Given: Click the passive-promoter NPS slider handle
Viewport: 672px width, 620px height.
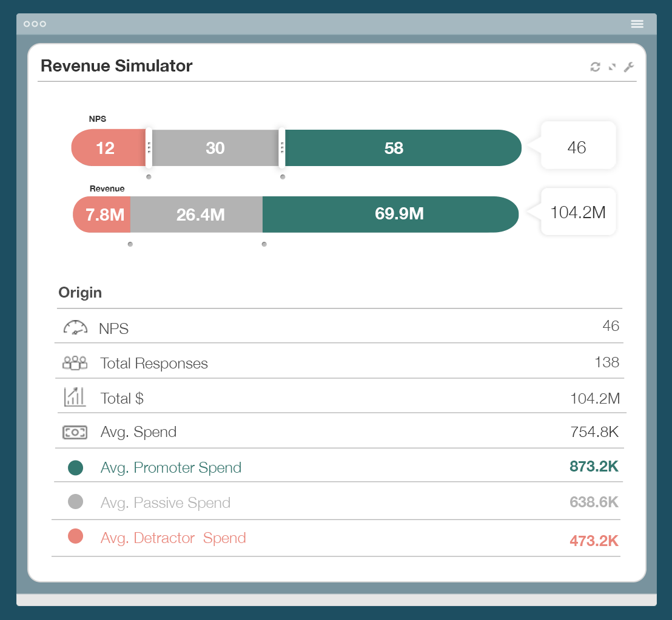Looking at the screenshot, I should tap(281, 148).
